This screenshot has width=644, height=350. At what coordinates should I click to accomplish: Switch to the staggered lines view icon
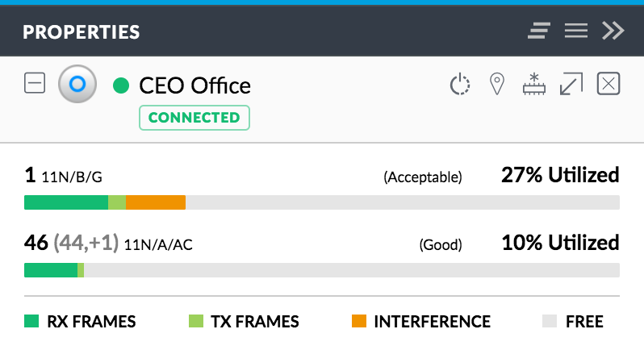(x=539, y=31)
